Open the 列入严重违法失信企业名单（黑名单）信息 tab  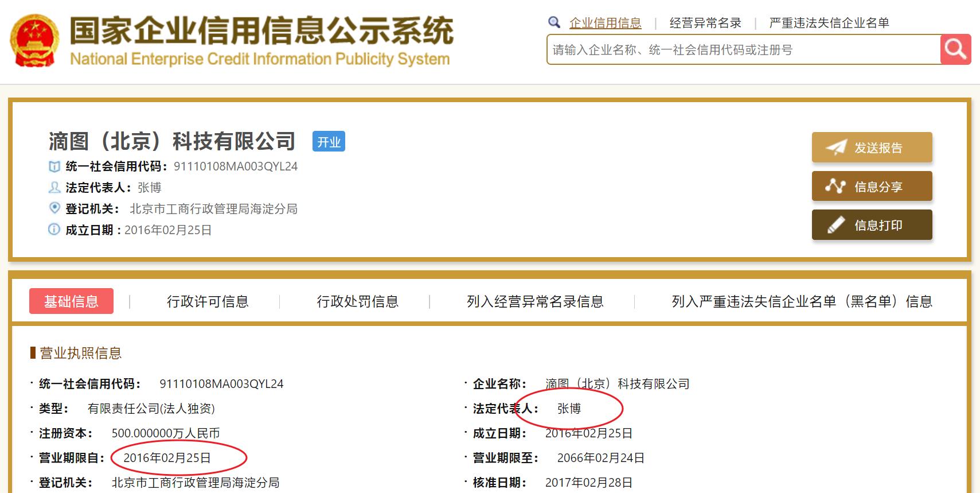pyautogui.click(x=802, y=301)
